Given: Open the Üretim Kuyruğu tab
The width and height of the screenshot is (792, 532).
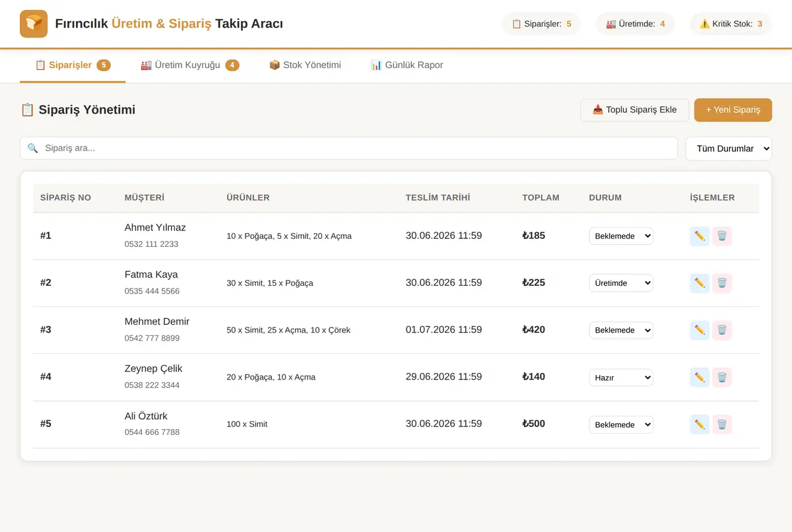Looking at the screenshot, I should (190, 65).
